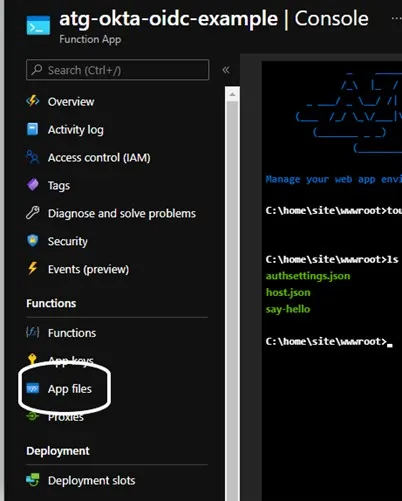The image size is (402, 501).
Task: Collapse the sidebar with the double chevron
Action: tap(226, 70)
